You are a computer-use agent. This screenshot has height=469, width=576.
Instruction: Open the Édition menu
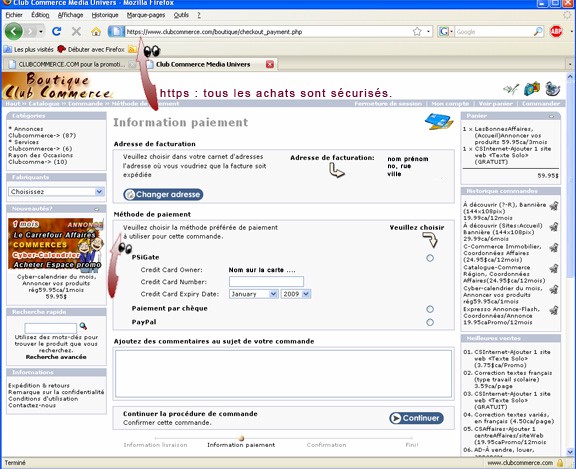pyautogui.click(x=40, y=15)
